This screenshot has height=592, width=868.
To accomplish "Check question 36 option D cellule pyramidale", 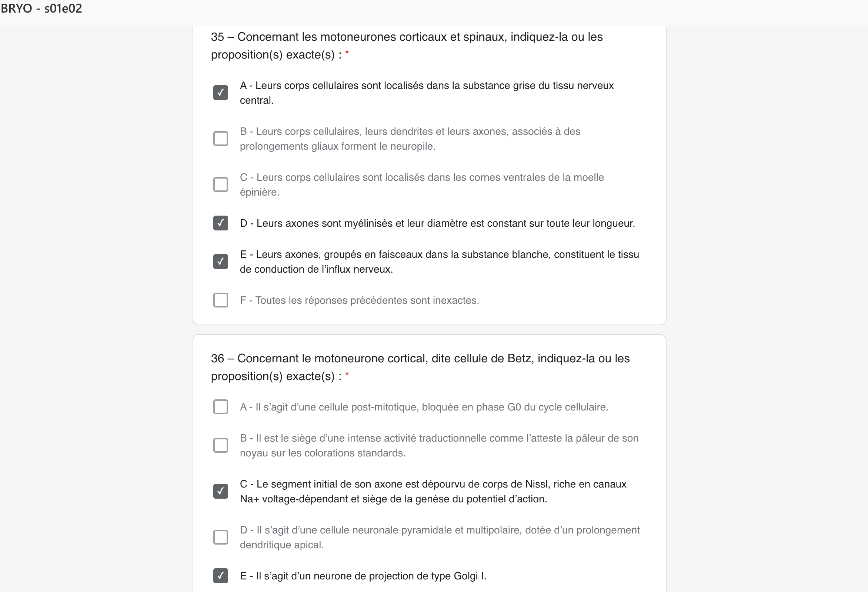I will coord(220,537).
